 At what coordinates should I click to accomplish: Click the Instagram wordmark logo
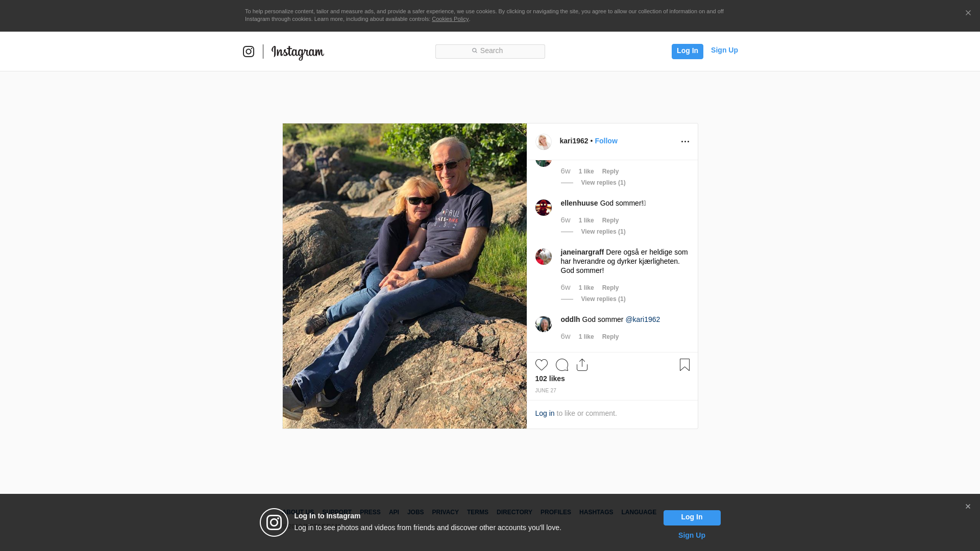(x=298, y=53)
